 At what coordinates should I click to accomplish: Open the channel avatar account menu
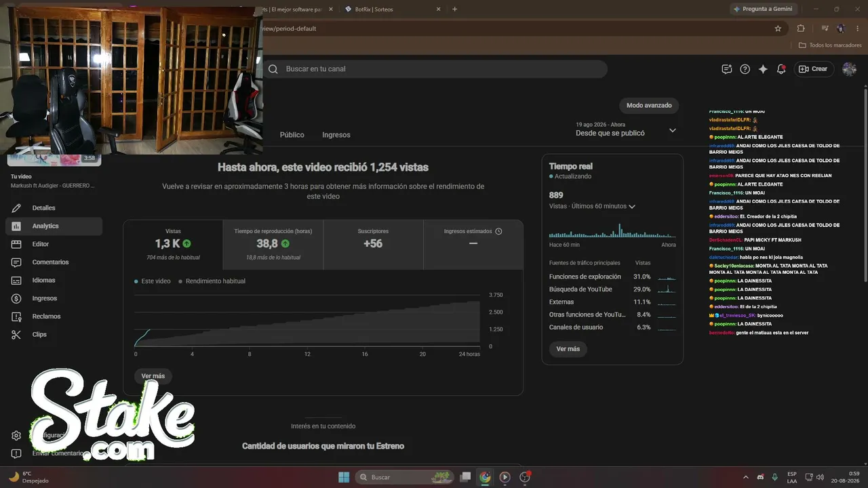point(849,69)
